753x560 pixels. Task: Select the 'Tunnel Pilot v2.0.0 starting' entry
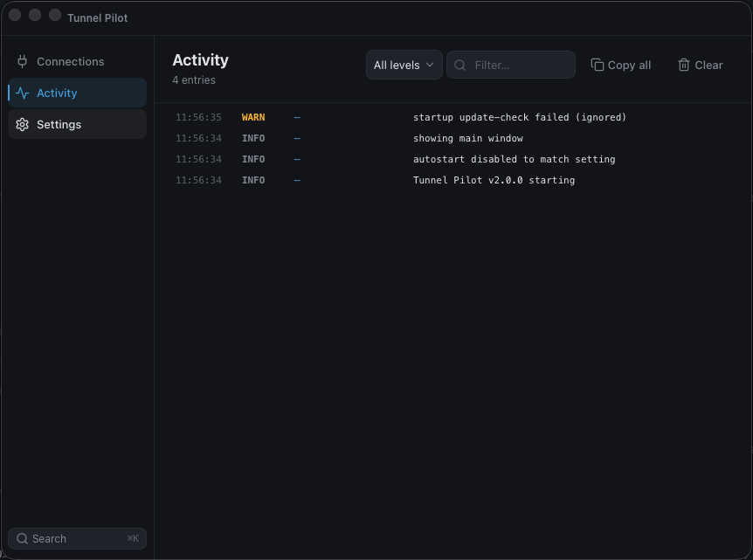tap(494, 180)
